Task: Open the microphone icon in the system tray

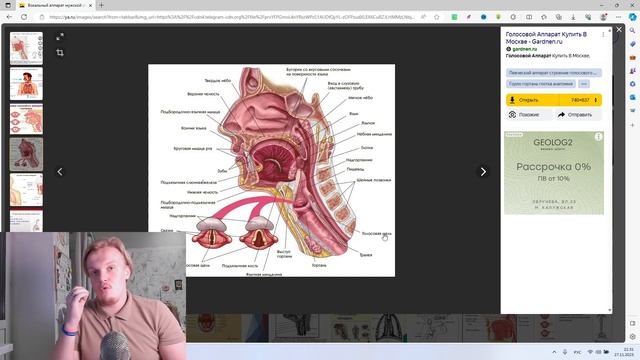Action: point(565,352)
